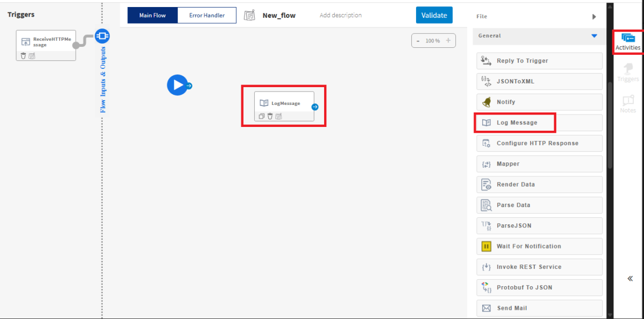The height and width of the screenshot is (319, 644).
Task: Select the Protobuf To JSON activity
Action: pos(540,287)
